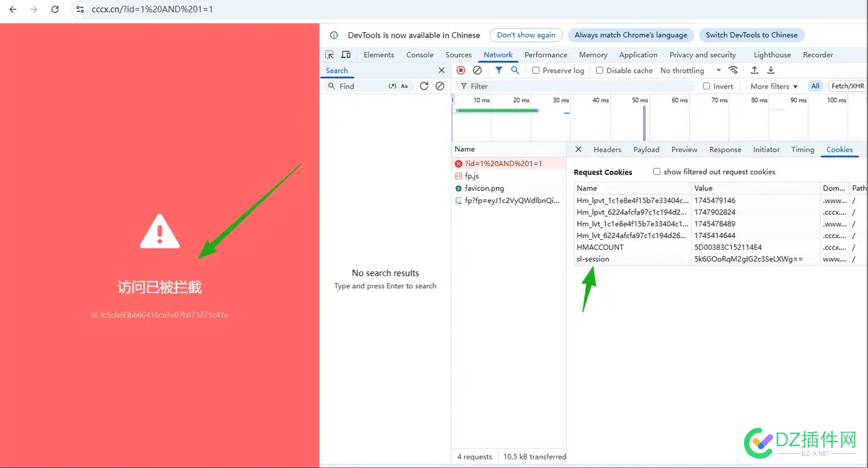Click the network Filter input field
Image resolution: width=868 pixels, height=468 pixels.
coord(577,86)
